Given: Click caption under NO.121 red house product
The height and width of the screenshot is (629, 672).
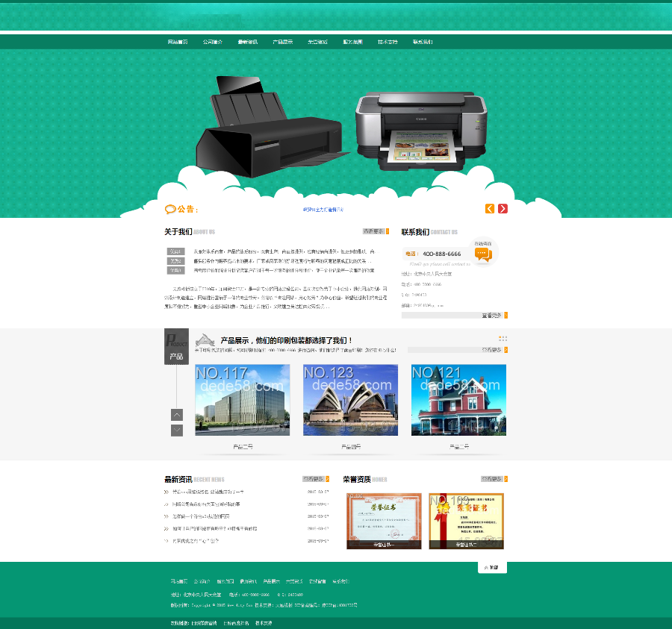Looking at the screenshot, I should point(459,447).
